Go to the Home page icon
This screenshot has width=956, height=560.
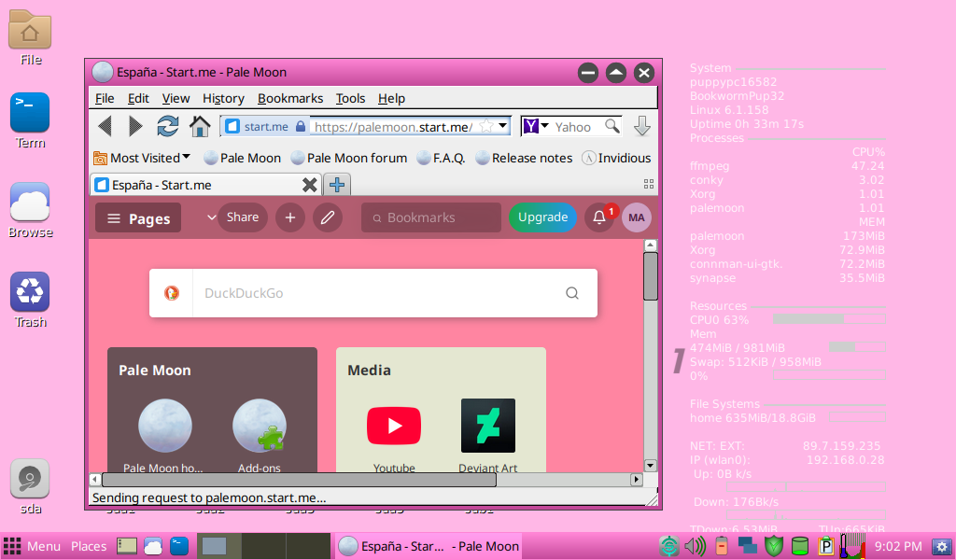coord(200,126)
